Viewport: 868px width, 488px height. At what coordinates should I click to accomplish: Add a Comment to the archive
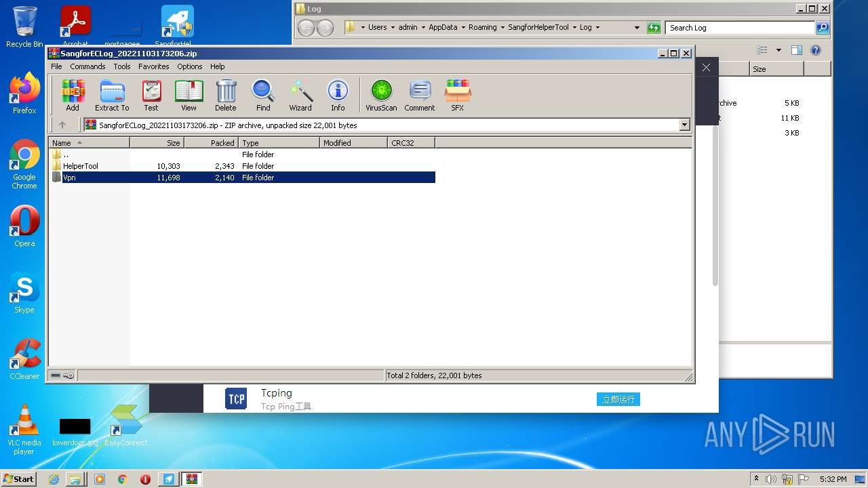tap(420, 96)
